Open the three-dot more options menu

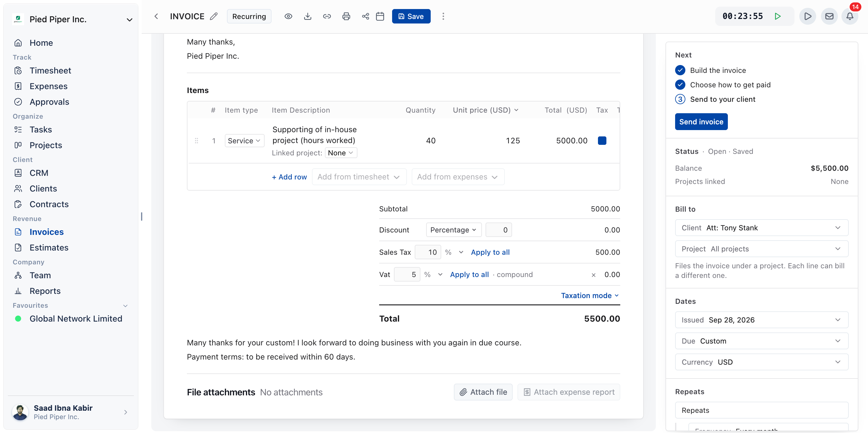[x=443, y=16]
